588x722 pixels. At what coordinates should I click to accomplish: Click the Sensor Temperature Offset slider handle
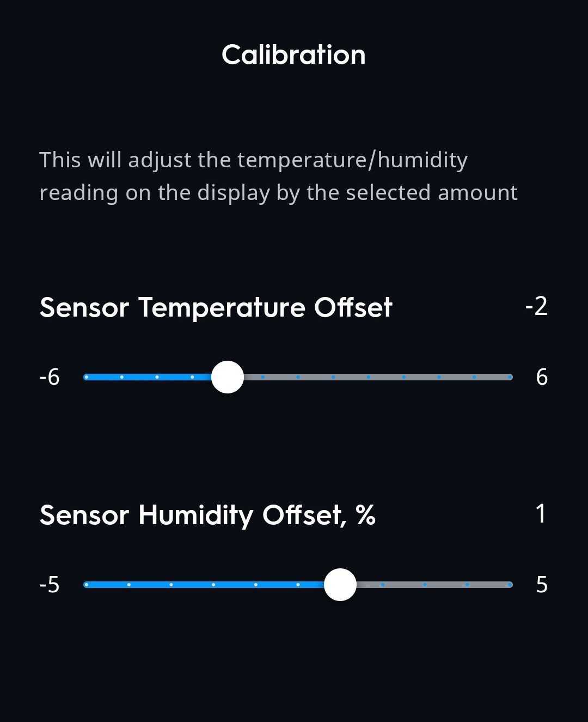227,377
